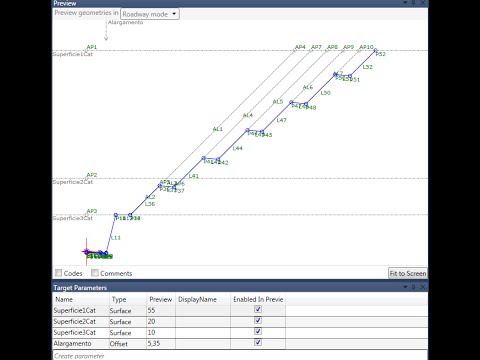The height and width of the screenshot is (360, 480).
Task: Click the DisplayName column header
Action: pos(203,299)
